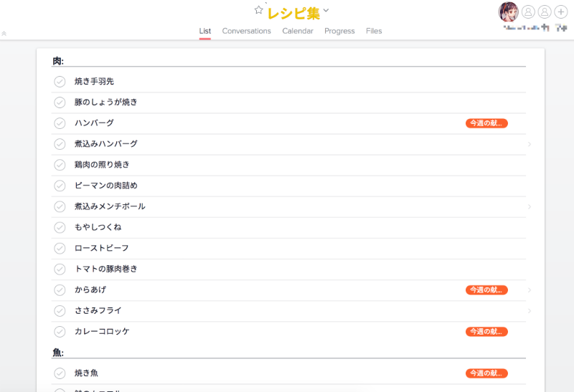Screen dimensions: 574x392
Task: Switch to the List tab
Action: [x=205, y=31]
